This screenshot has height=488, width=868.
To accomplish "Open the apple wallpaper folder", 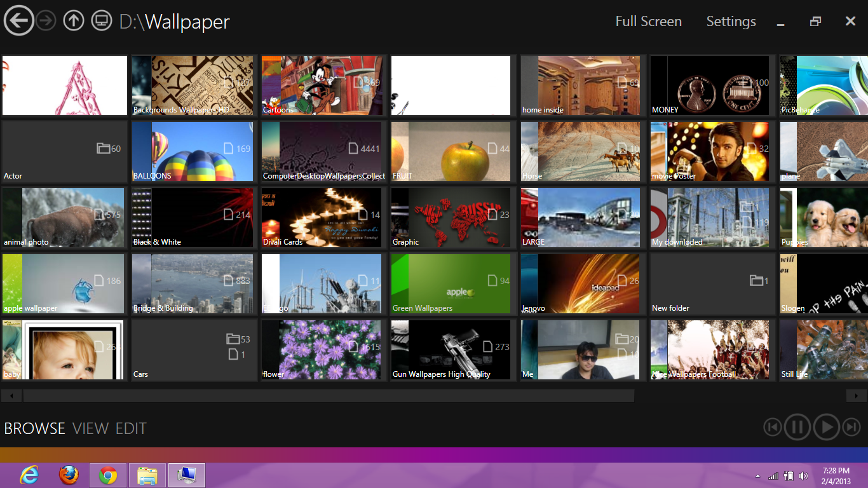I will point(64,283).
